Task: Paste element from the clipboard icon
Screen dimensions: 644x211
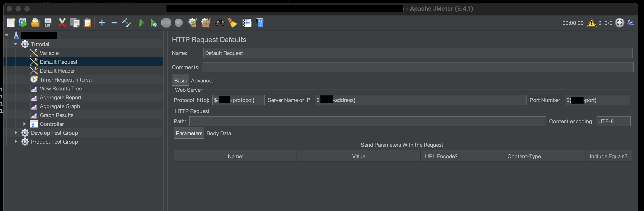Action: [x=87, y=23]
